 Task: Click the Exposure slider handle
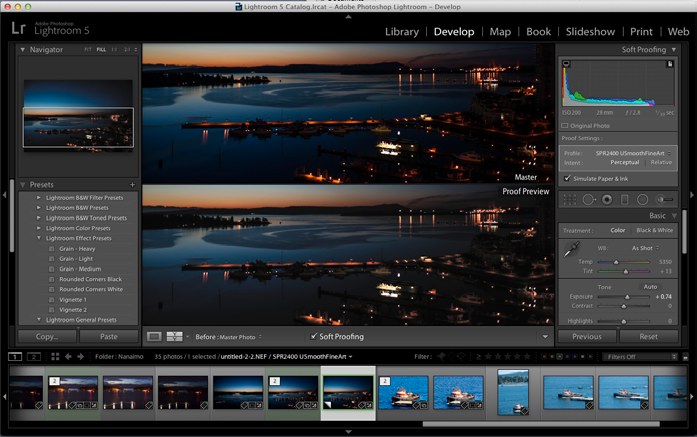(627, 297)
